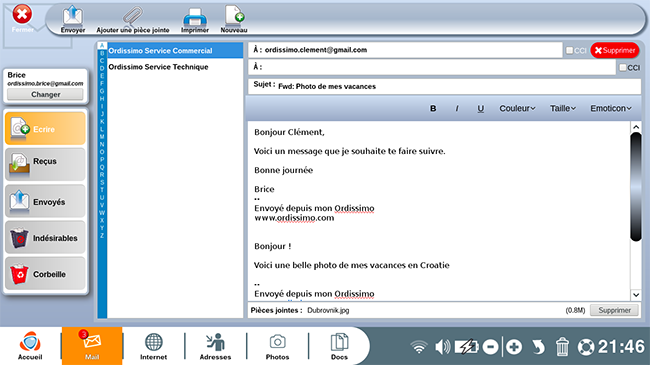The height and width of the screenshot is (365, 650).
Task: Open the Envoyés sent folder
Action: (45, 201)
